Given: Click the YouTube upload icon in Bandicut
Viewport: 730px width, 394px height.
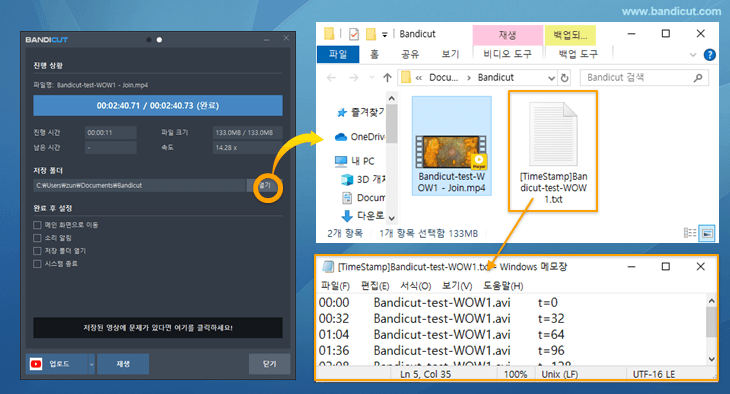Looking at the screenshot, I should pyautogui.click(x=36, y=364).
